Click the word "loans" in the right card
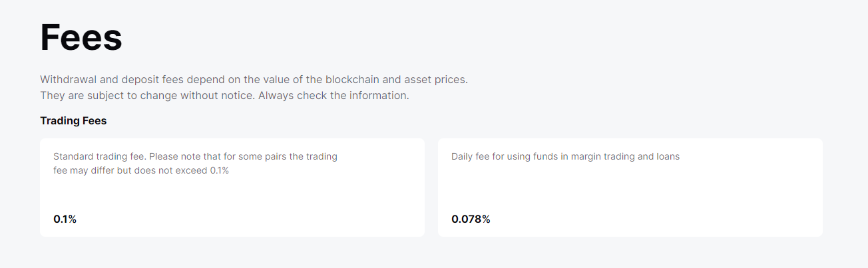Viewport: 868px width, 268px height. click(666, 157)
